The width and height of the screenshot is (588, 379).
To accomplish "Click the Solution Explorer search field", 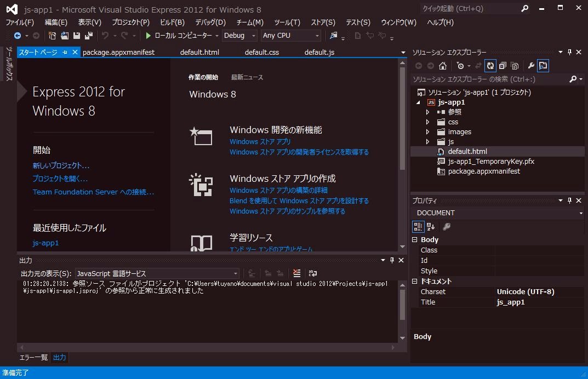I will click(490, 79).
